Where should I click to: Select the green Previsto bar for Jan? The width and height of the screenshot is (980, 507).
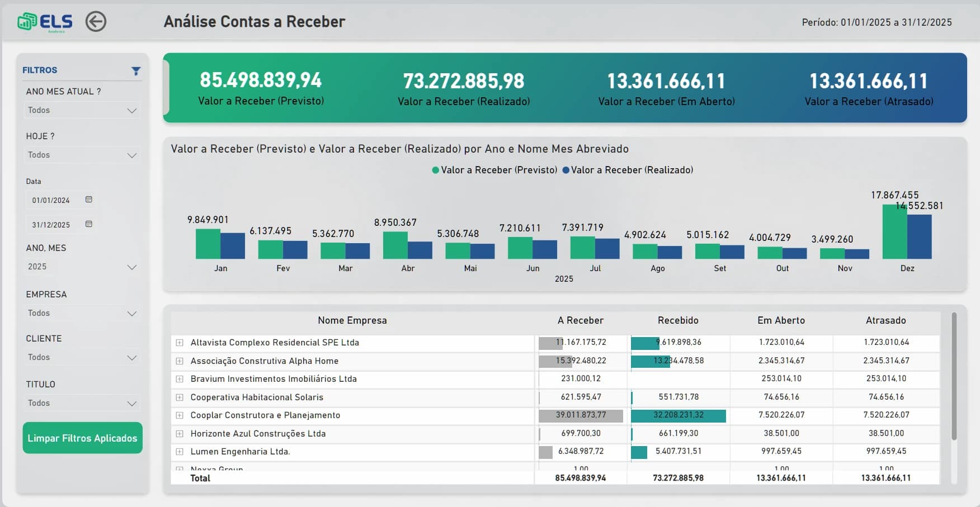[208, 244]
